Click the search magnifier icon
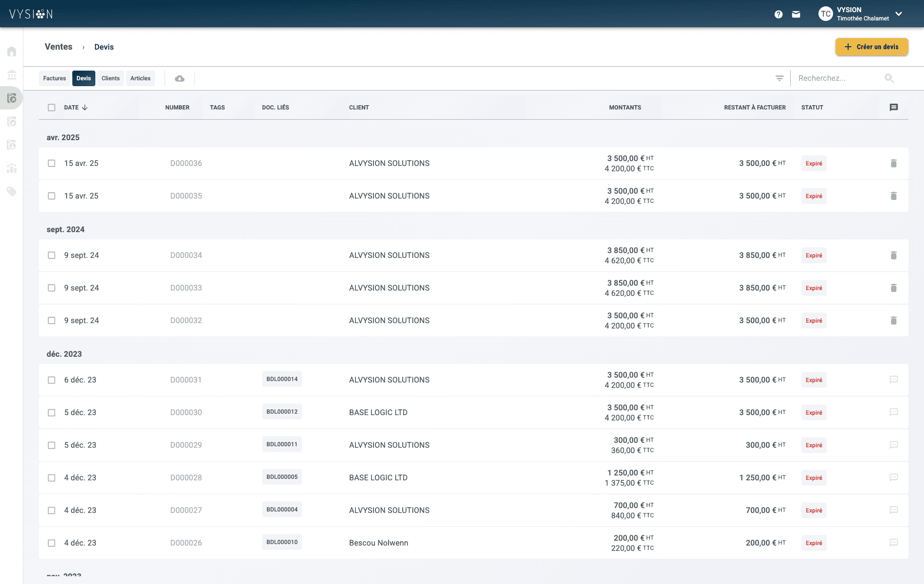The height and width of the screenshot is (584, 924). pos(889,78)
